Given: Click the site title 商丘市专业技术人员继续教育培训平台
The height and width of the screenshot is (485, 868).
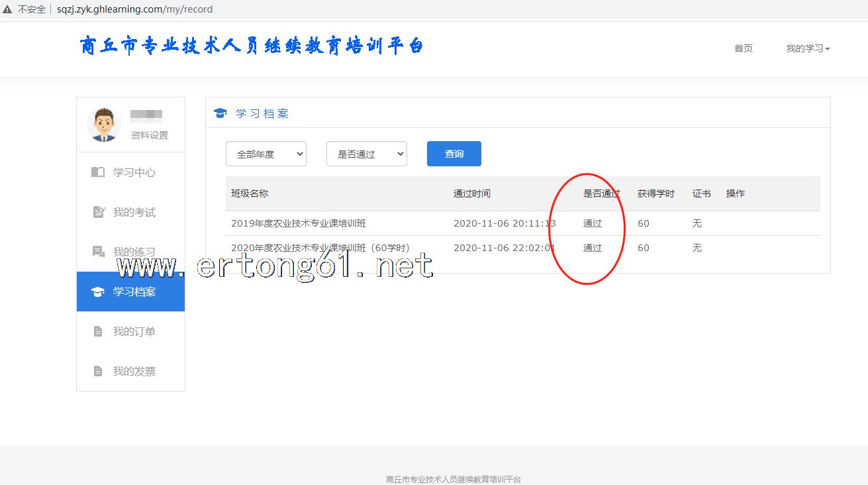Looking at the screenshot, I should coord(252,46).
